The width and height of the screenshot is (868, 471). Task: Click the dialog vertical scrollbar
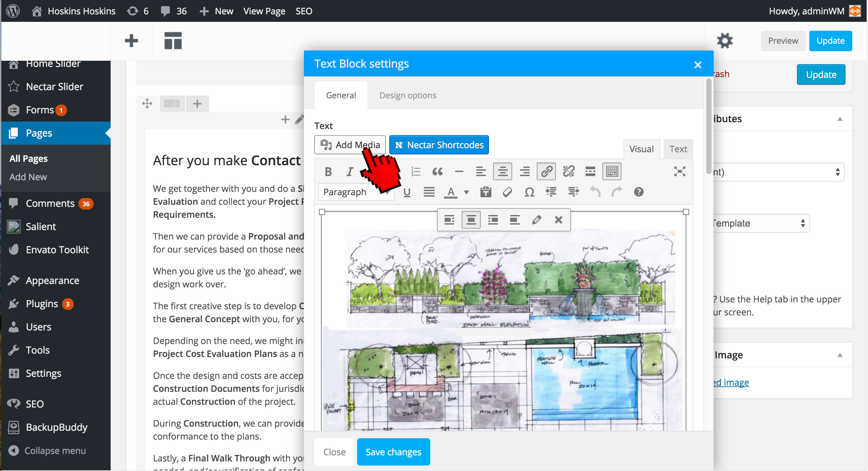pos(708,126)
